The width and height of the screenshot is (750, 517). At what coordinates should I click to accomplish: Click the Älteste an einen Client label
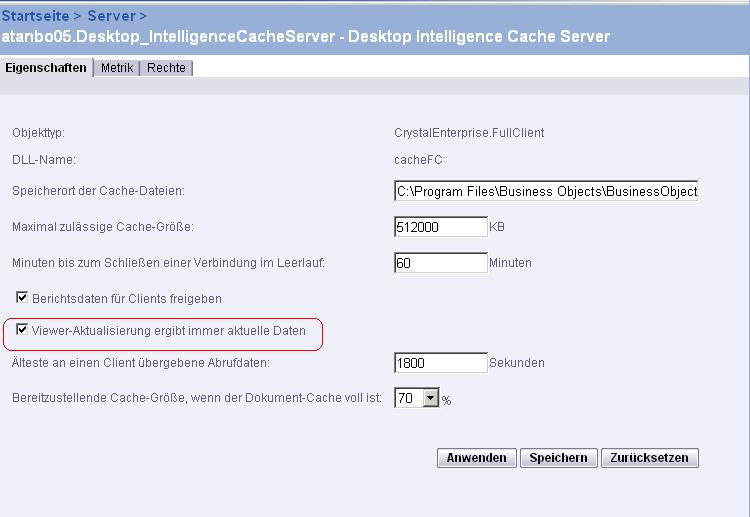click(x=141, y=363)
